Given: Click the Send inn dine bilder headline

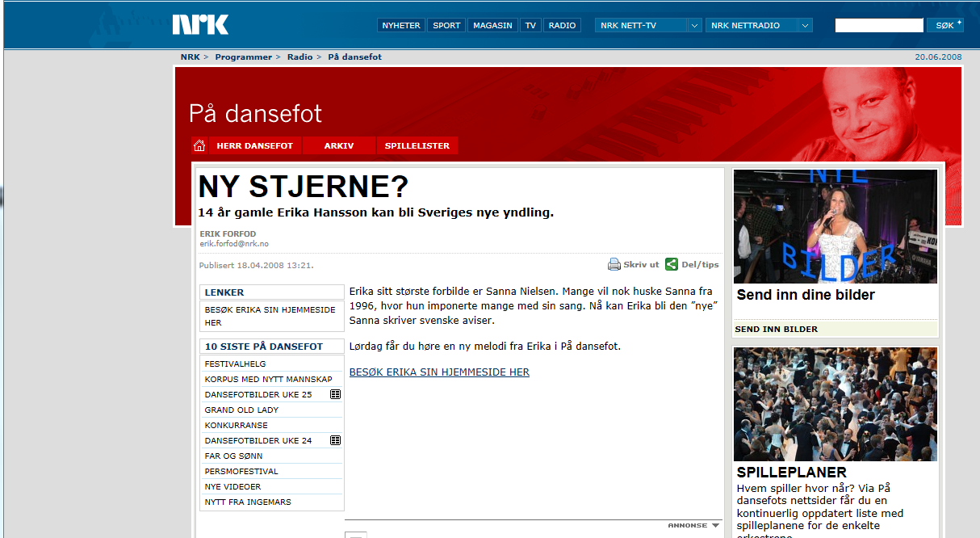Looking at the screenshot, I should click(x=806, y=295).
